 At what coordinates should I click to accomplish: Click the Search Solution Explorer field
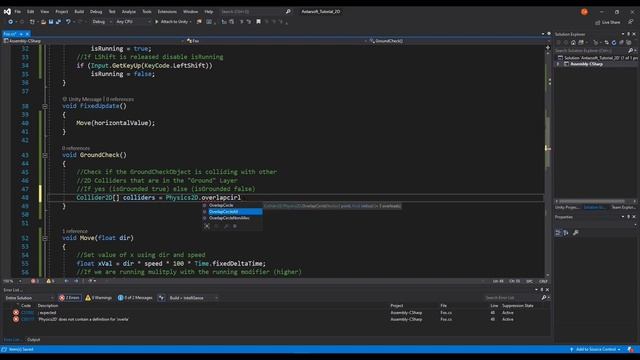[x=595, y=51]
